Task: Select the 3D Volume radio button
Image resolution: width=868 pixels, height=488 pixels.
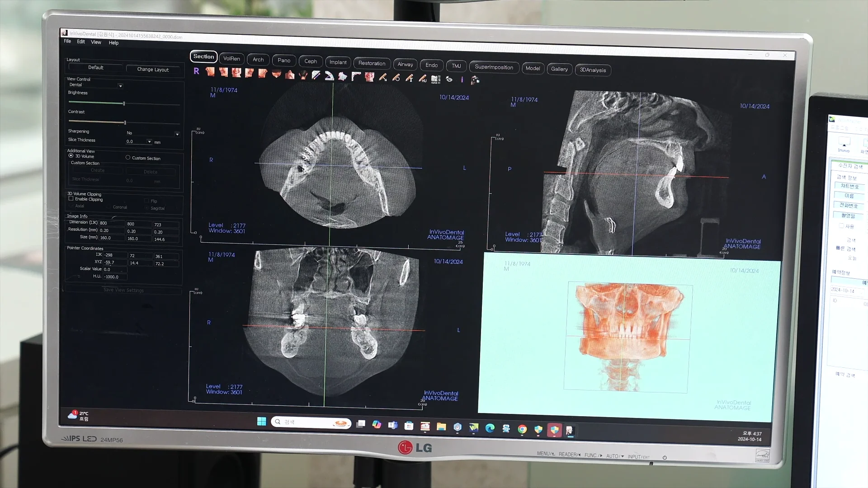Action: 71,155
